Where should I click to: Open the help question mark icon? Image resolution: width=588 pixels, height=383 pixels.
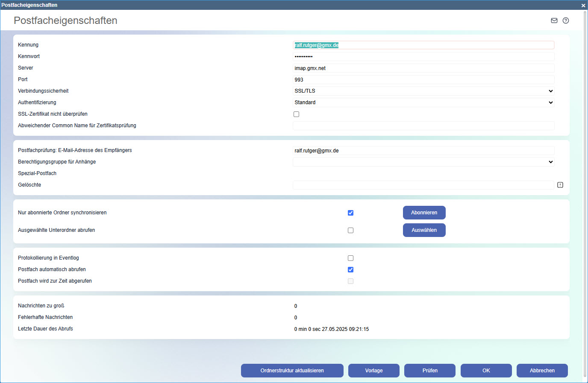(566, 20)
